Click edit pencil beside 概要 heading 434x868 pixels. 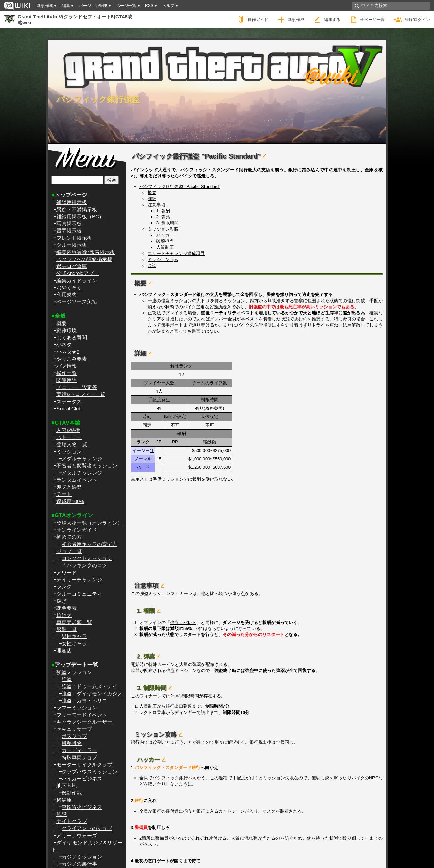[x=150, y=283]
